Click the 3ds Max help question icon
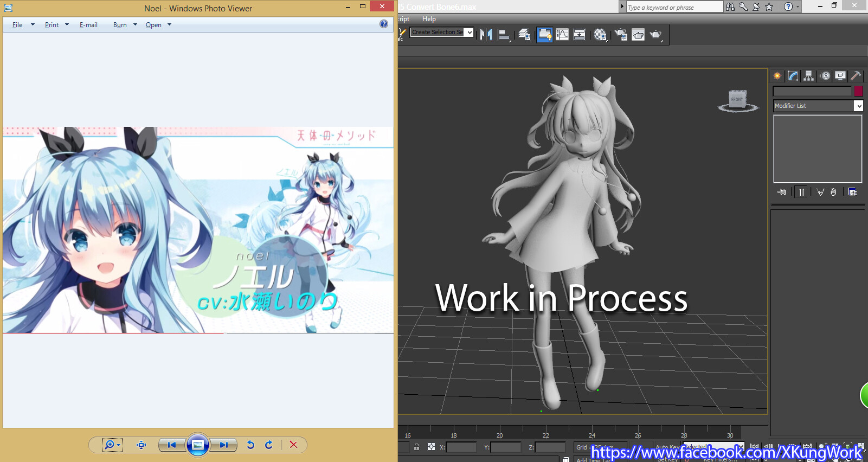868x462 pixels. 788,7
